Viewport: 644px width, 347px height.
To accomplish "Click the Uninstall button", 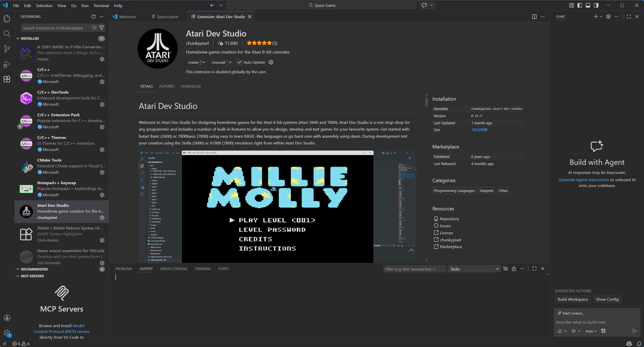I will pyautogui.click(x=218, y=62).
